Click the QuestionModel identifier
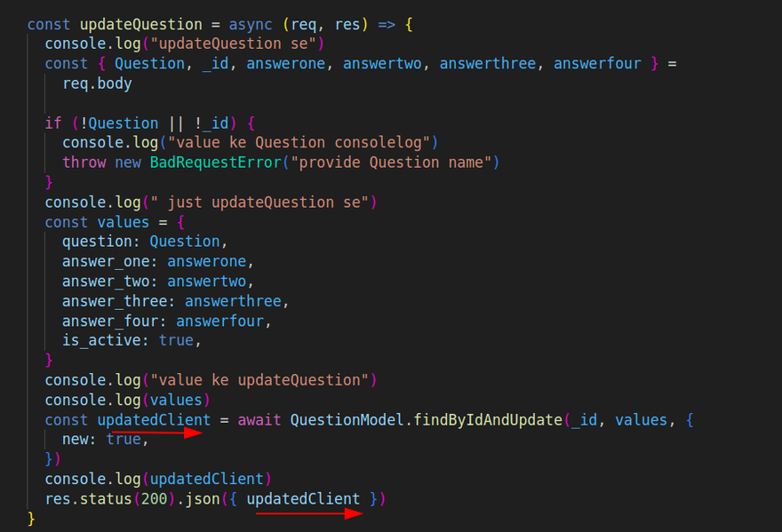Screen dimensions: 782x532 (347, 419)
